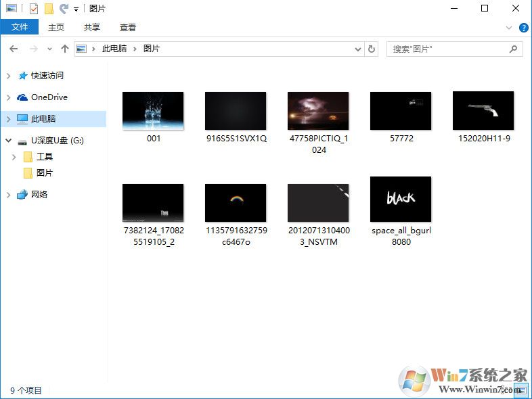
Task: Switch to the 查看 ribbon tab
Action: click(128, 28)
